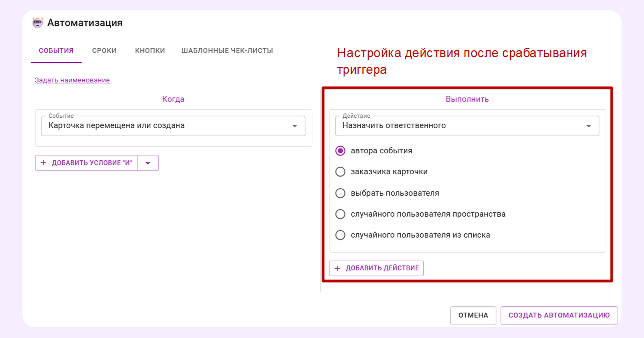Viewport: 644px width, 338px height.
Task: Return to the СОБЫТИЯ tab
Action: (x=56, y=50)
